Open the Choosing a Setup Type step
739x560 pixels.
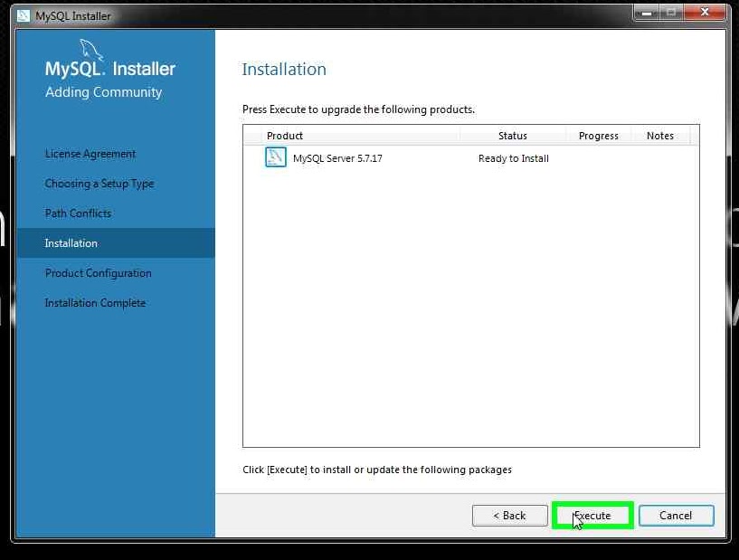pyautogui.click(x=99, y=184)
